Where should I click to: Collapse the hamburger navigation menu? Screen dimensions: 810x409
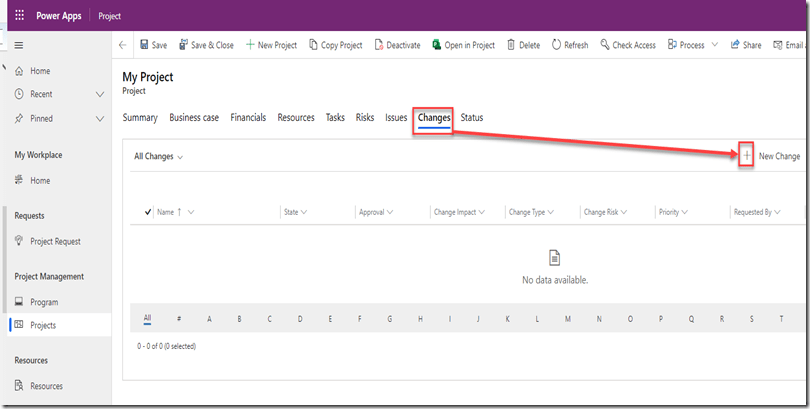point(19,45)
